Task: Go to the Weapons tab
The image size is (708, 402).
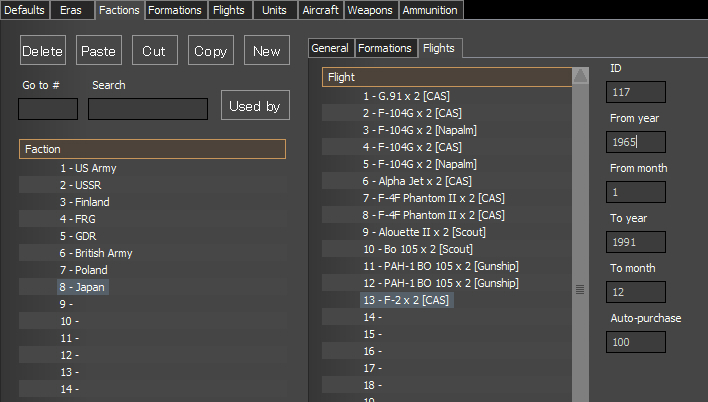Action: (x=370, y=10)
